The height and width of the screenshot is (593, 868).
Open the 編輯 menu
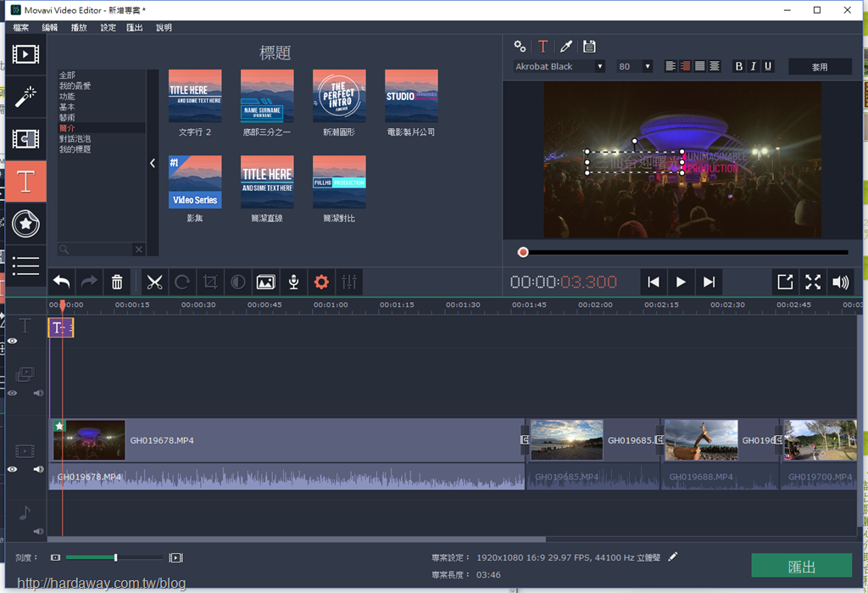click(49, 27)
